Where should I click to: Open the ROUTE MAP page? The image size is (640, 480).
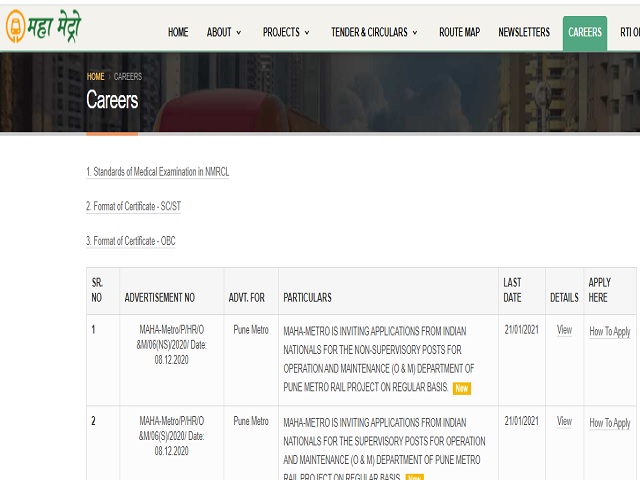point(460,32)
